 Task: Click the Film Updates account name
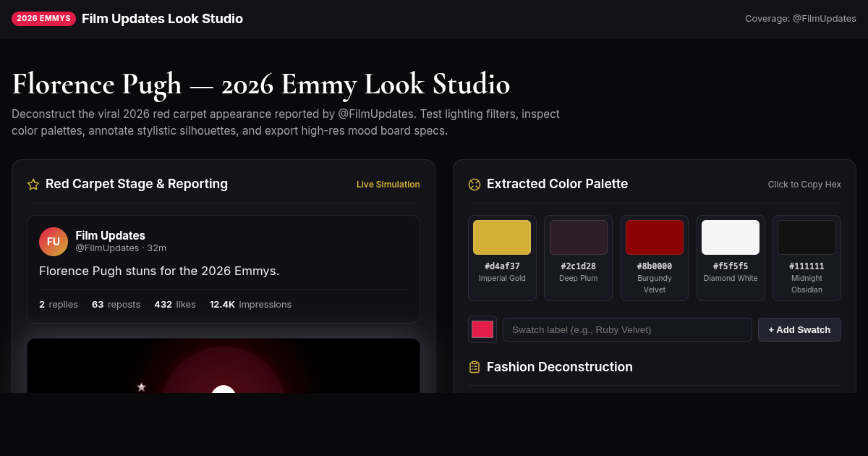[110, 235]
